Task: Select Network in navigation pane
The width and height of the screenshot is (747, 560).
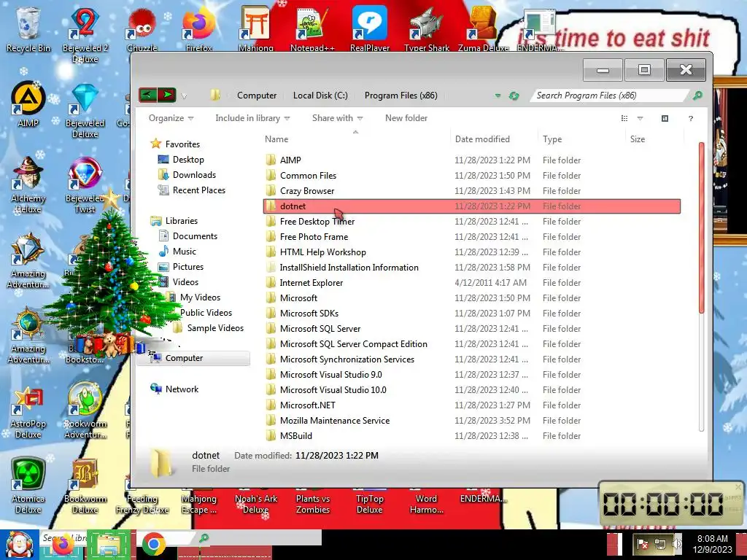Action: point(182,389)
